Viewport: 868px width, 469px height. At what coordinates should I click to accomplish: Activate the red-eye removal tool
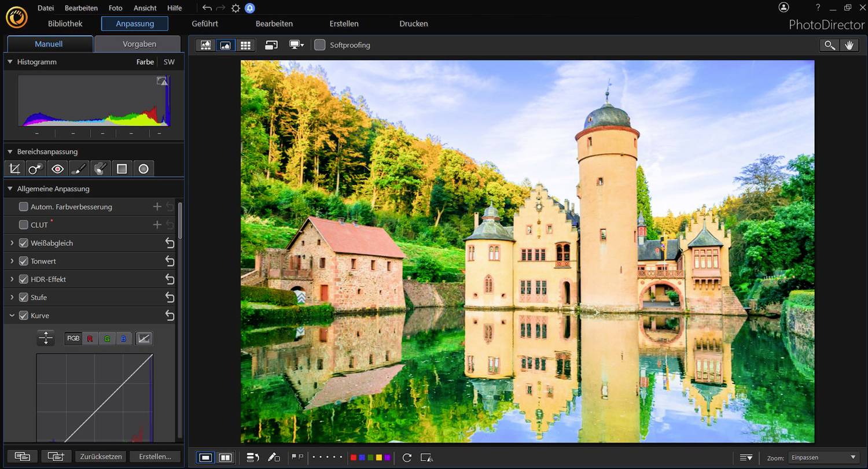(57, 168)
